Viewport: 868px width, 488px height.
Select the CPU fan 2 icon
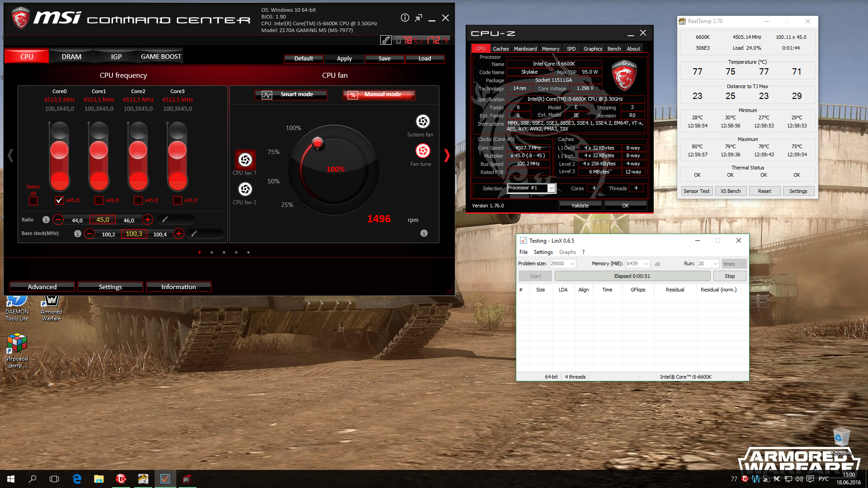245,189
